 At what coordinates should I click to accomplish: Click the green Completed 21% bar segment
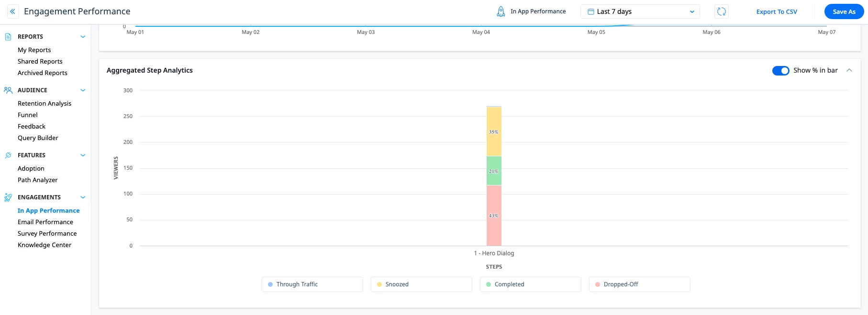tap(494, 171)
